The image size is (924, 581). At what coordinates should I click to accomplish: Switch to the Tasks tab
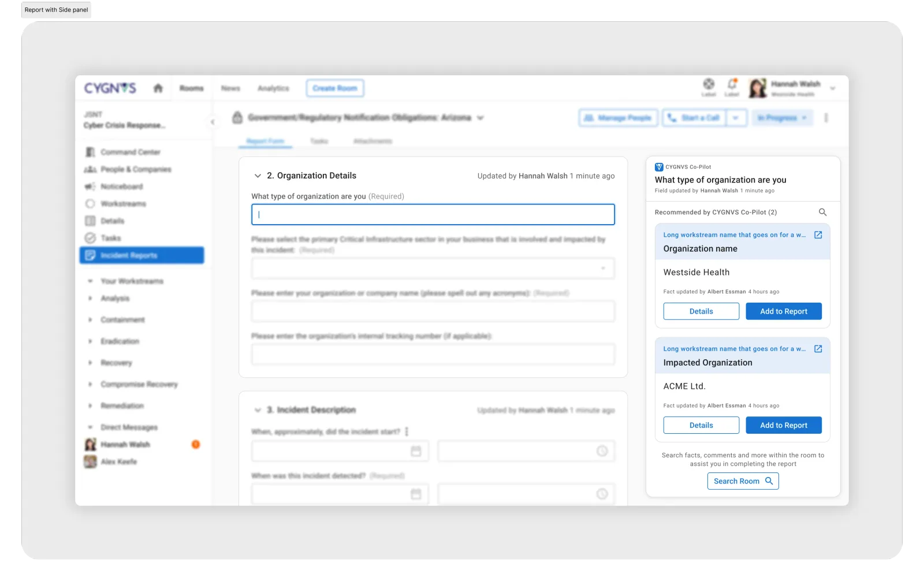tap(319, 141)
